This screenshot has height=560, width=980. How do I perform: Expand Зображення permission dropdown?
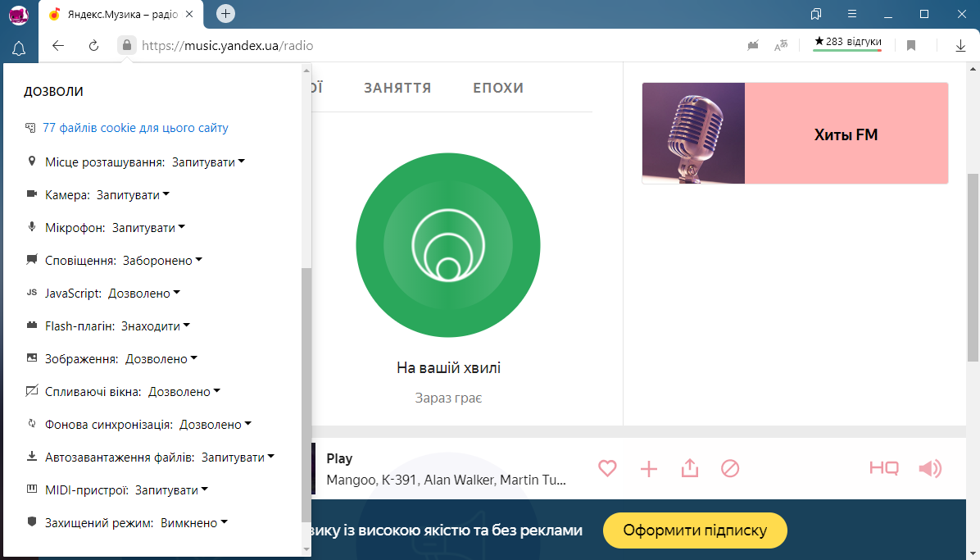pos(161,359)
